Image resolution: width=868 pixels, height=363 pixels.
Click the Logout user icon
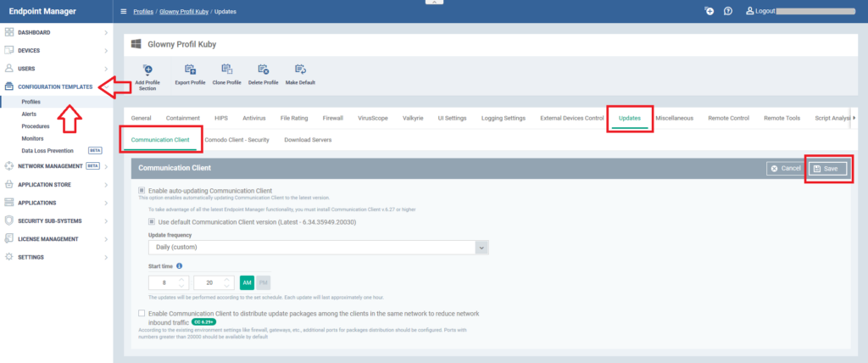point(750,11)
